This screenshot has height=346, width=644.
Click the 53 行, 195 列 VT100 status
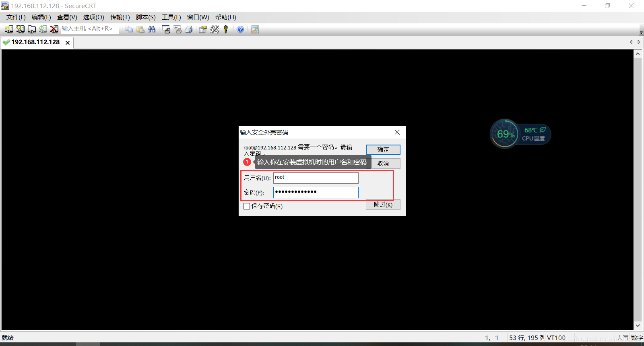(537, 338)
